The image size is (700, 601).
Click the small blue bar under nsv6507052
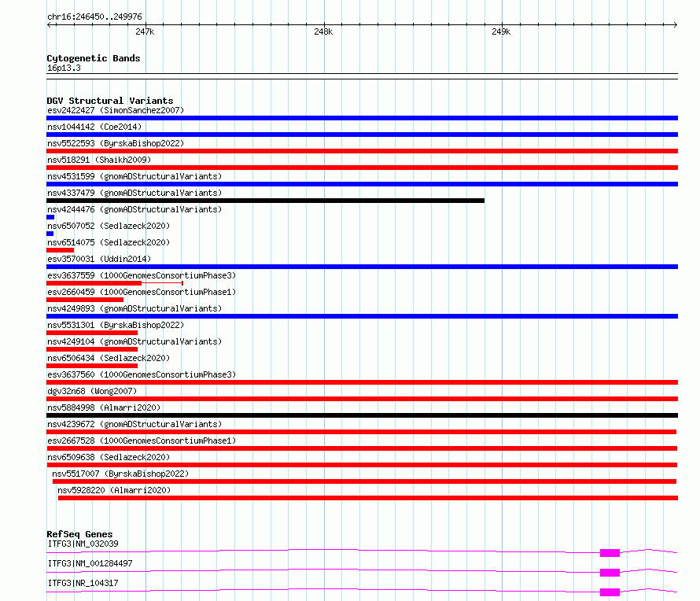tap(50, 234)
